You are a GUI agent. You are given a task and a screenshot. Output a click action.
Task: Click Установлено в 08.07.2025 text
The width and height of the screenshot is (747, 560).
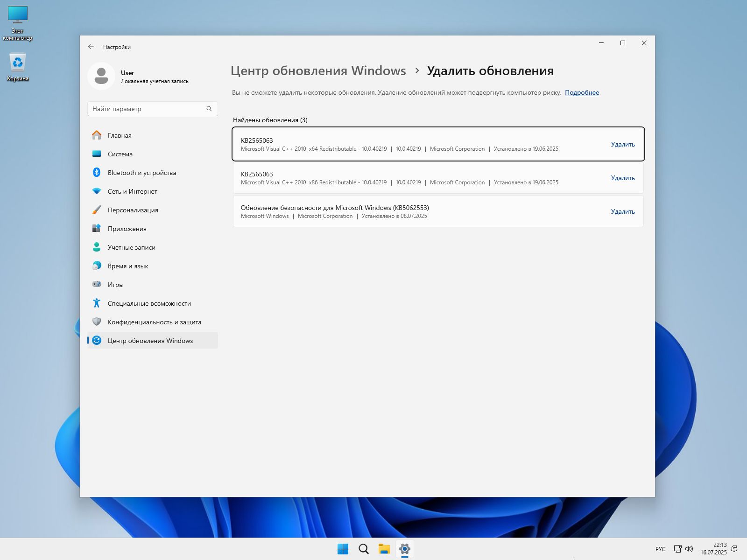[x=394, y=216]
